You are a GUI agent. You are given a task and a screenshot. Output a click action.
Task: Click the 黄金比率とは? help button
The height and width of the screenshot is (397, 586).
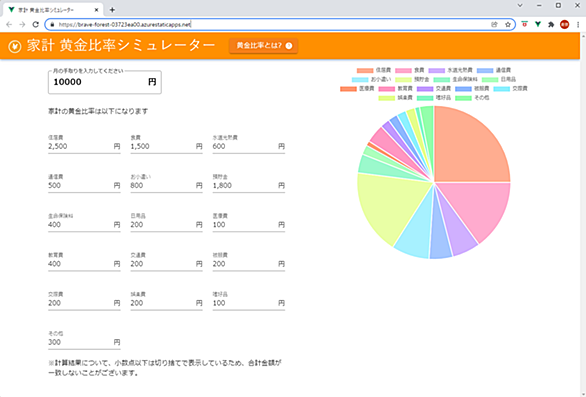coord(263,46)
